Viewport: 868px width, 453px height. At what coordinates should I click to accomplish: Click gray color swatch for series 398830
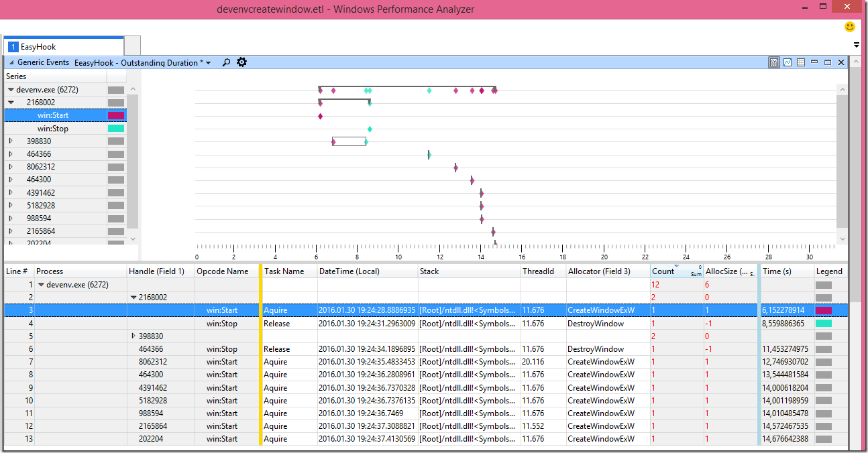coord(116,141)
